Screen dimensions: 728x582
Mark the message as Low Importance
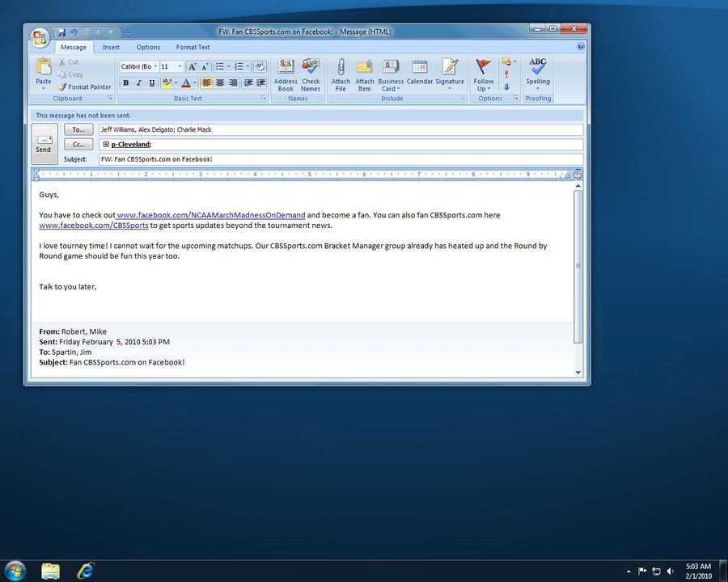tap(506, 86)
